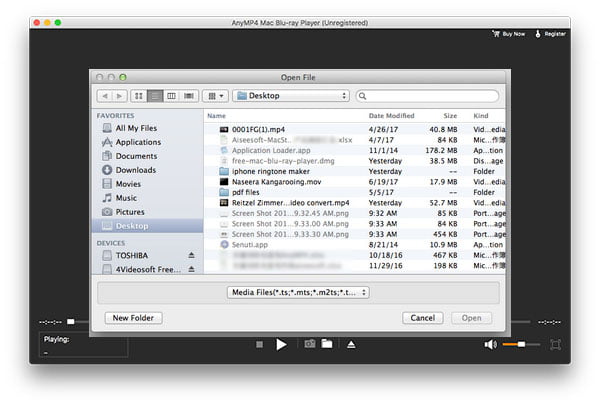Switch to cover flow view
Image resolution: width=600 pixels, height=406 pixels.
pyautogui.click(x=189, y=96)
